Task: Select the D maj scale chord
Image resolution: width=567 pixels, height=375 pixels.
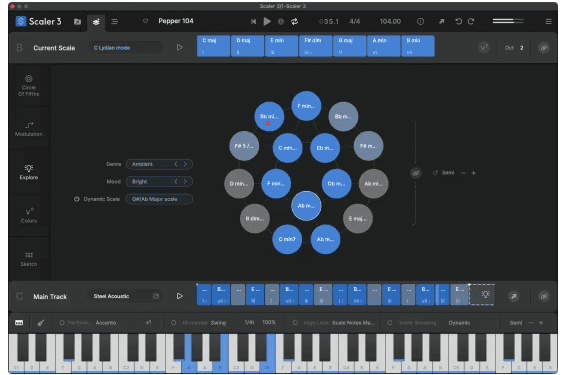Action: 247,46
